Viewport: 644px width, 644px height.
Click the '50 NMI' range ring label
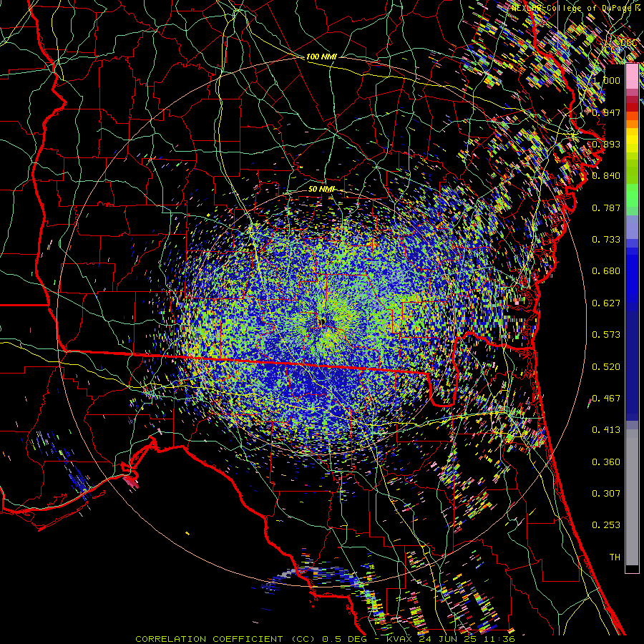coord(321,189)
